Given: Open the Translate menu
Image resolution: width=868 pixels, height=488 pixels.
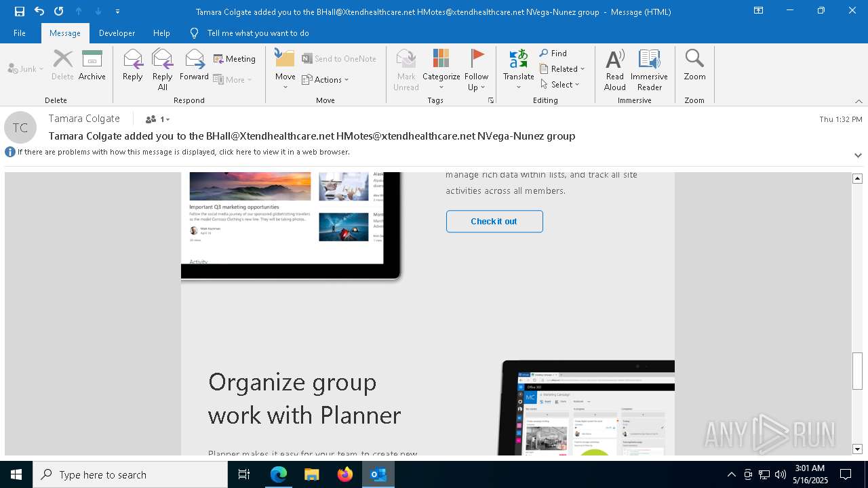Looking at the screenshot, I should 519,69.
